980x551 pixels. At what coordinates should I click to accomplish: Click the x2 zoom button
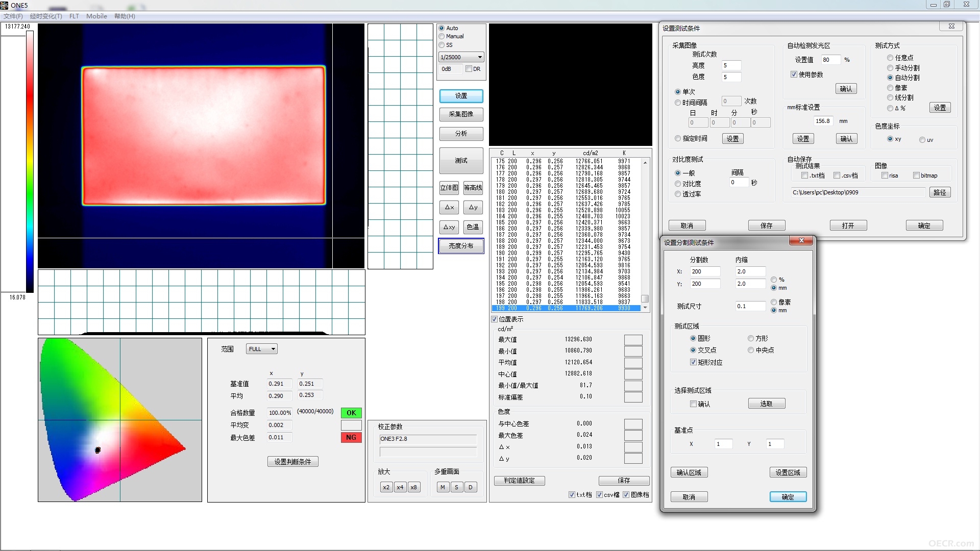click(x=386, y=487)
